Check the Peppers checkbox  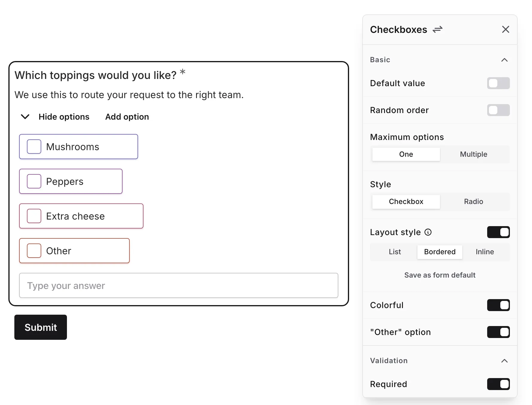click(x=34, y=181)
